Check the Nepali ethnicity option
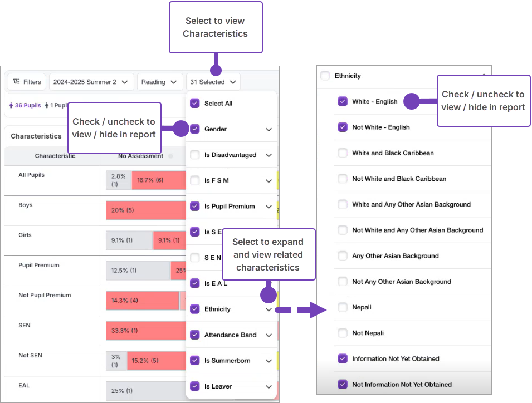 (343, 307)
